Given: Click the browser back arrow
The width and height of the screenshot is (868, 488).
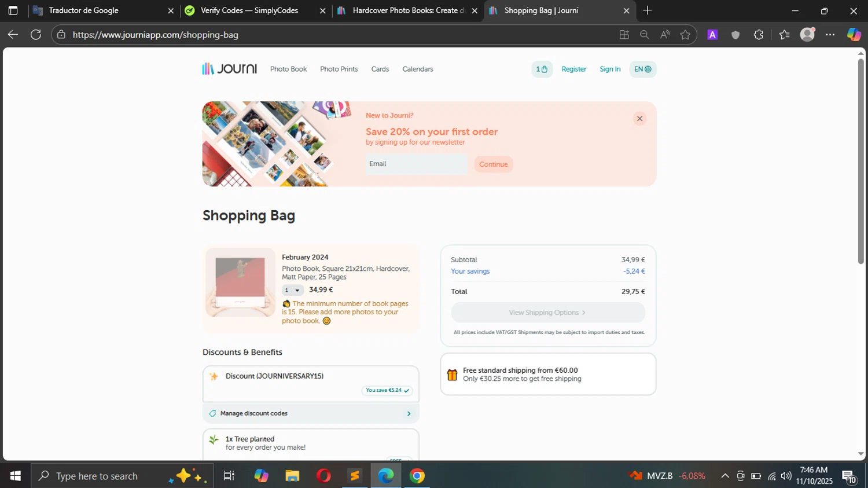Looking at the screenshot, I should coord(13,35).
